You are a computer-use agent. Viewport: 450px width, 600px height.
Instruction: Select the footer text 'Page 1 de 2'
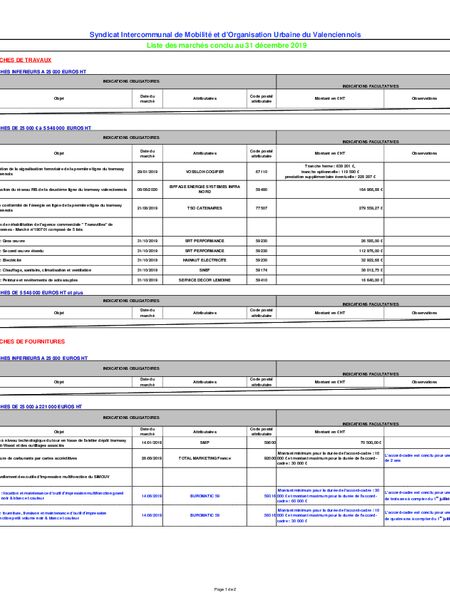(x=225, y=589)
